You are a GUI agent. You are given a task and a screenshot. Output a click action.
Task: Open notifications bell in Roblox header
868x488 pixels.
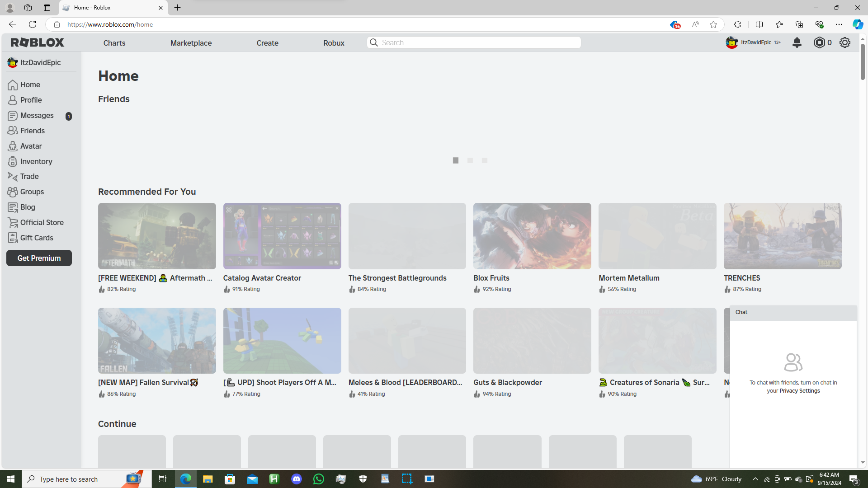click(x=797, y=42)
